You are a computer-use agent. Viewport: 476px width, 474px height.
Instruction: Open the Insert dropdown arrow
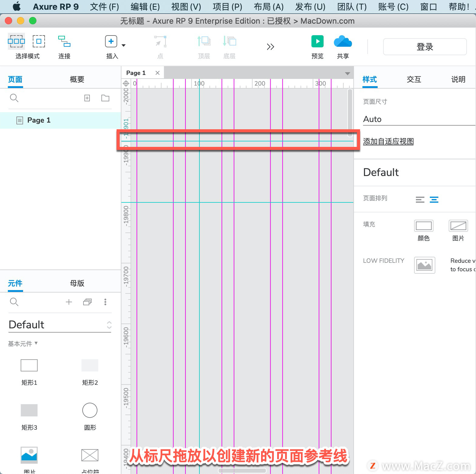point(124,46)
